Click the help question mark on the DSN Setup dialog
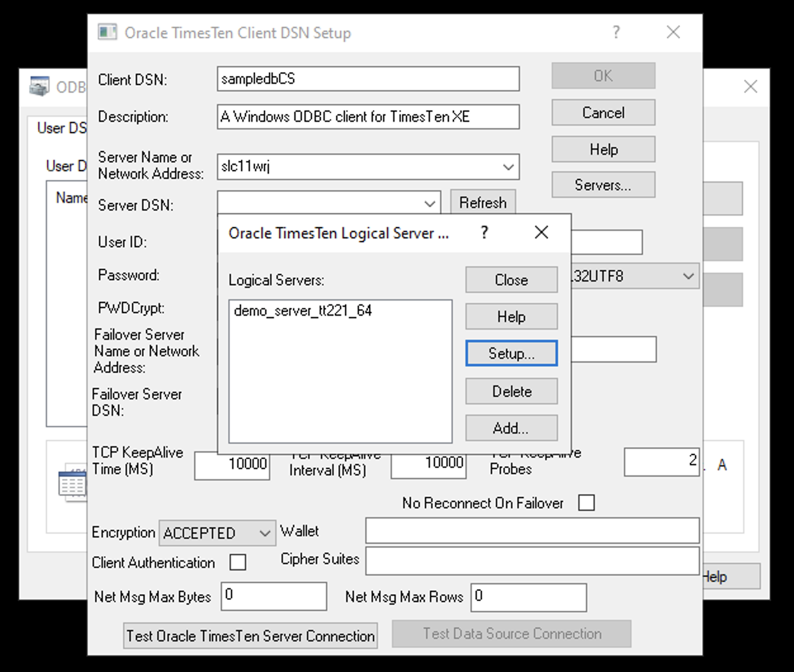The height and width of the screenshot is (672, 794). tap(616, 32)
